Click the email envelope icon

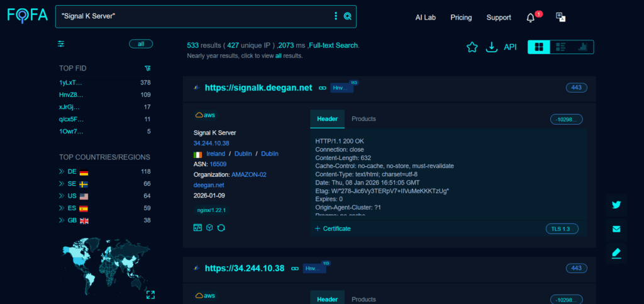(x=616, y=229)
